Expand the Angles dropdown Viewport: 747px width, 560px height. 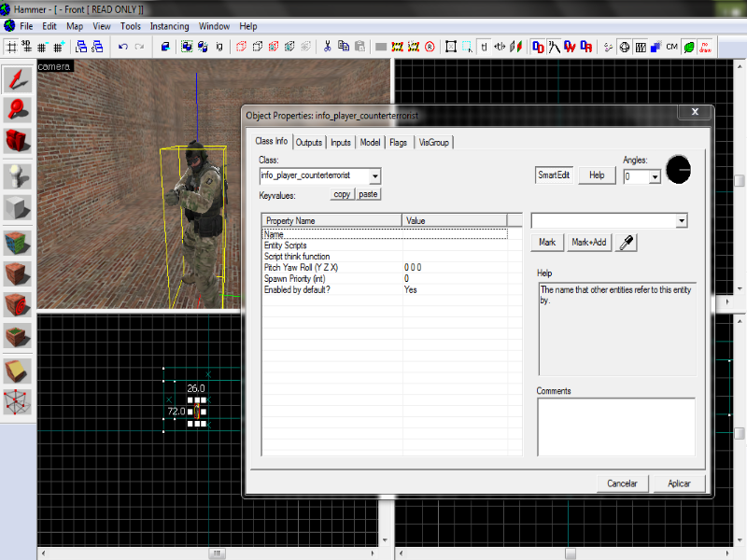pyautogui.click(x=655, y=176)
